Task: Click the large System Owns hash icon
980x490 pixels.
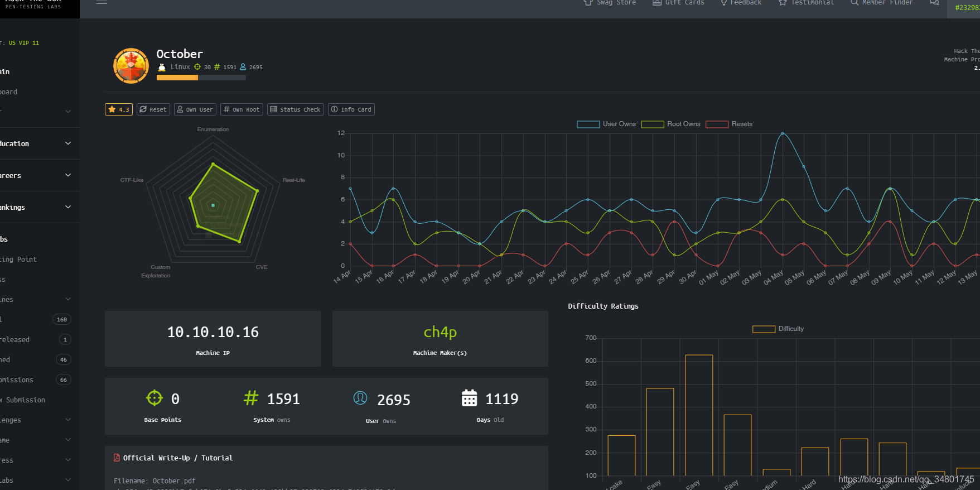Action: [x=251, y=398]
